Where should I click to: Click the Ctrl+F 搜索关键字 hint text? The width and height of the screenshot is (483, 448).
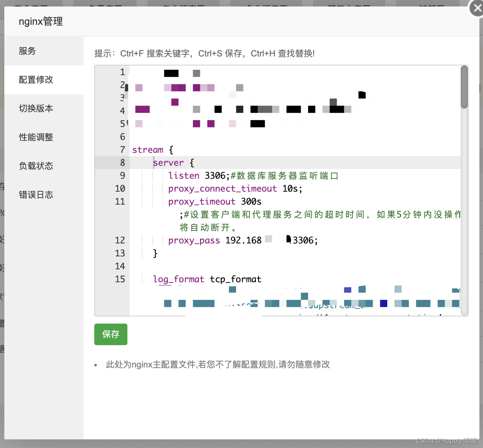(x=155, y=54)
